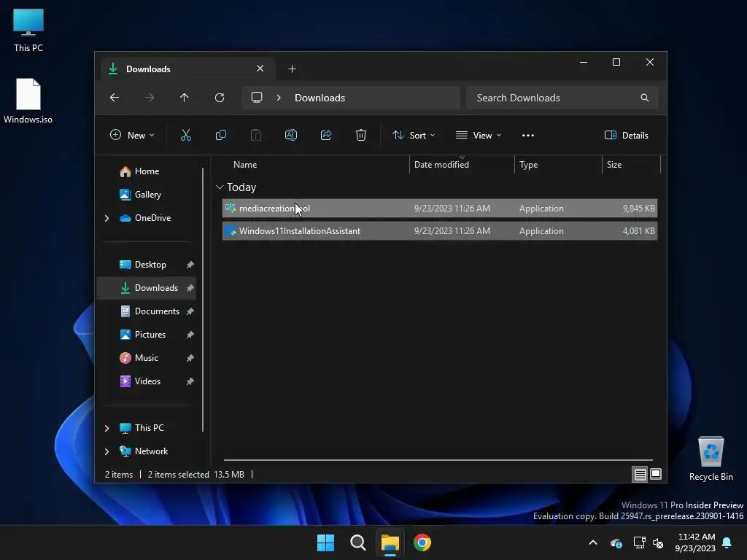
Task: Click the Paste clipboard icon
Action: point(256,135)
